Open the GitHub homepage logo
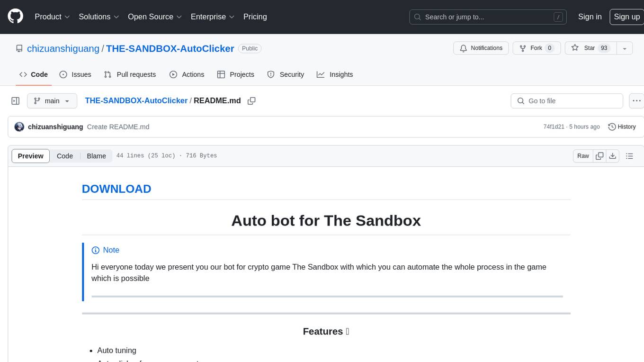Screen dimensions: 644x362 coord(15,17)
